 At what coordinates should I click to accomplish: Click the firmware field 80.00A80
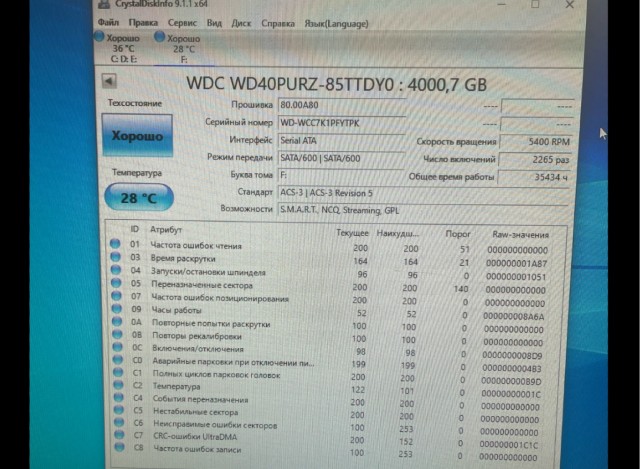(x=341, y=105)
